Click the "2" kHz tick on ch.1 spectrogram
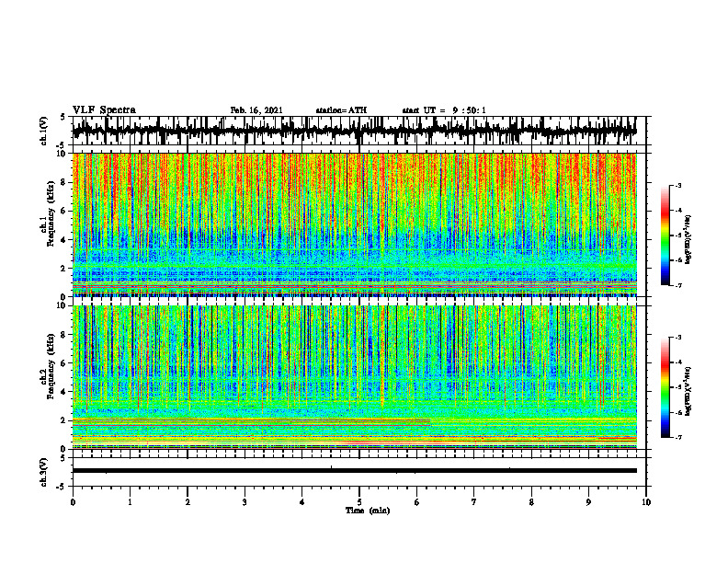Image resolution: width=728 pixels, height=563 pixels. pos(63,269)
